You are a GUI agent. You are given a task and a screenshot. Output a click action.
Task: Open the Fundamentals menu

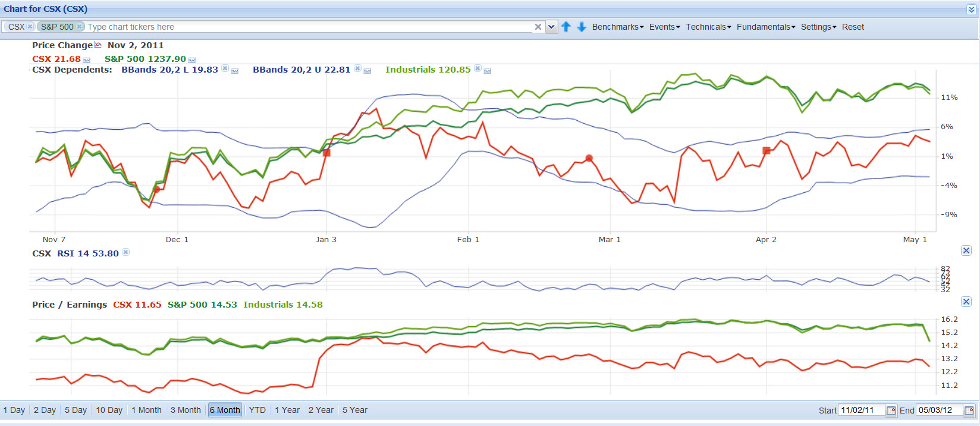pyautogui.click(x=765, y=27)
